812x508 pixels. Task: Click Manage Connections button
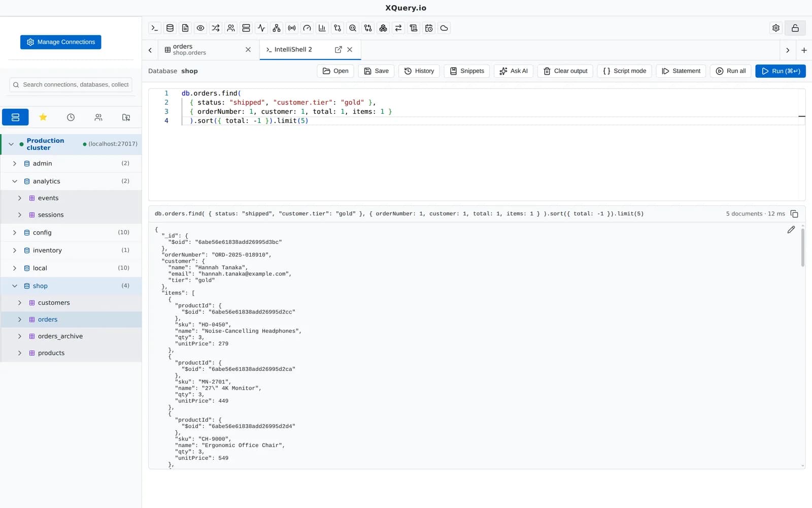(61, 42)
